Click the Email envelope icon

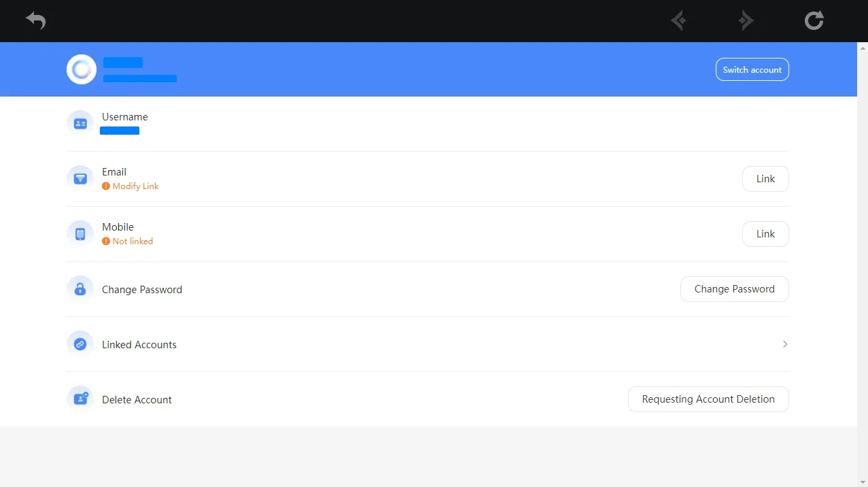point(80,179)
